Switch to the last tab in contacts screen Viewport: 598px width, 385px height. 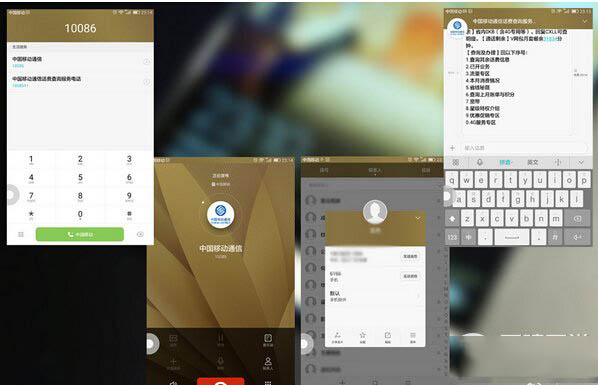(426, 170)
